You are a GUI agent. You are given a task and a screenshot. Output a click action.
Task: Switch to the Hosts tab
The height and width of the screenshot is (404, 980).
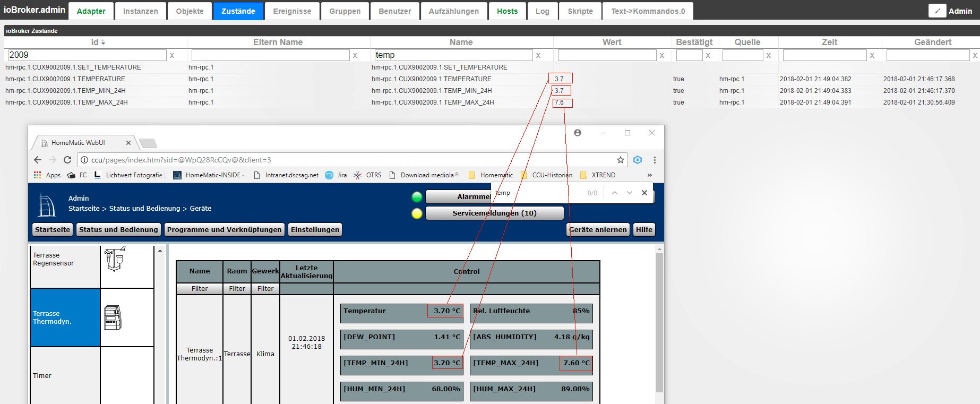508,11
